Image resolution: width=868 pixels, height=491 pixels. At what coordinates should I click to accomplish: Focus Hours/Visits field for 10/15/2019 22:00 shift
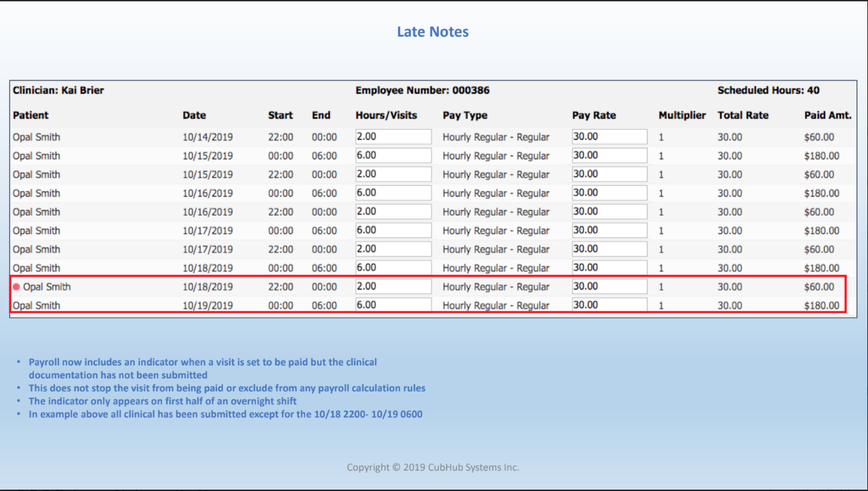click(x=393, y=174)
